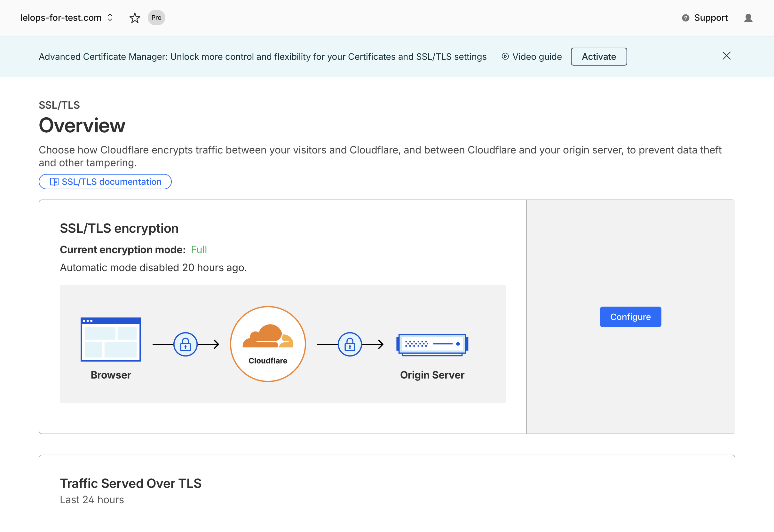Click the lock icon before Origin Server

[350, 344]
